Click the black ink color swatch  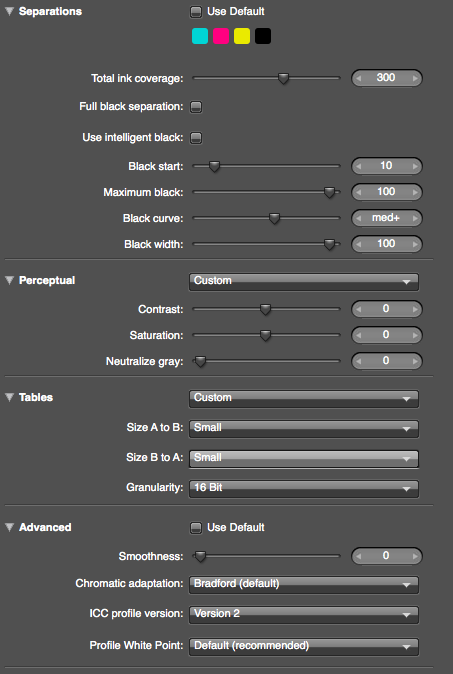tap(263, 37)
